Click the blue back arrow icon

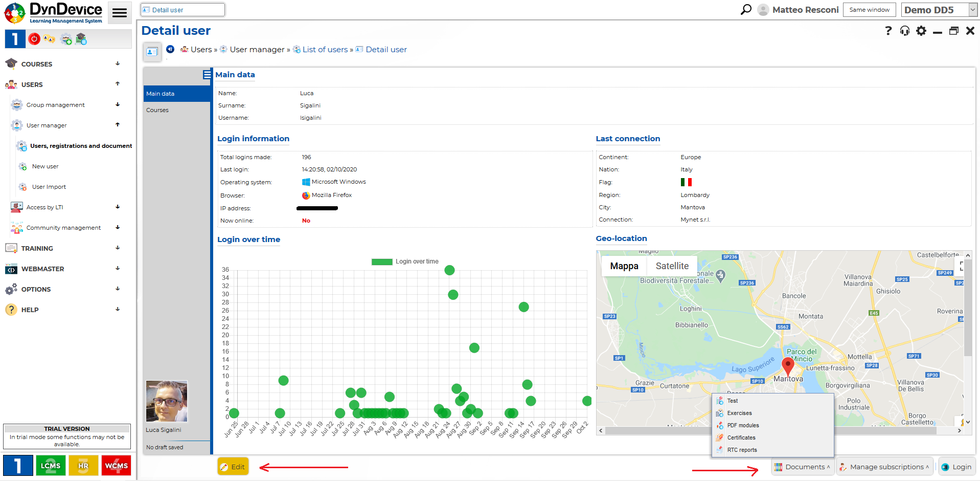(170, 49)
